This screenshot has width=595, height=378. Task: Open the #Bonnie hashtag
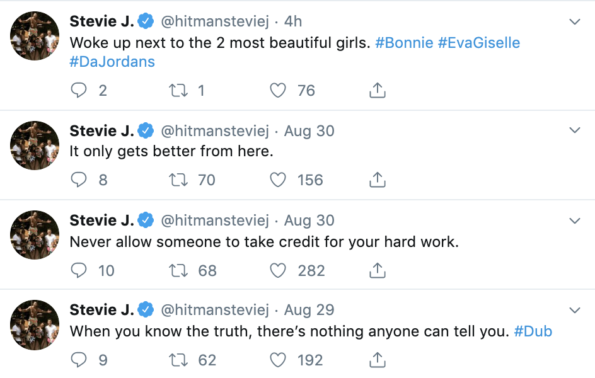point(404,43)
